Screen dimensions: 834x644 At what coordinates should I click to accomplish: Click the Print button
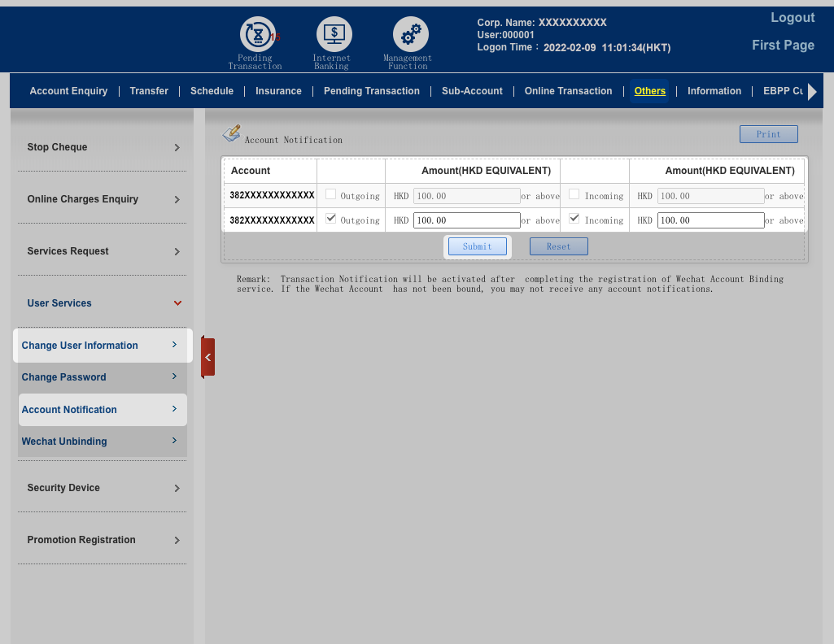click(768, 134)
